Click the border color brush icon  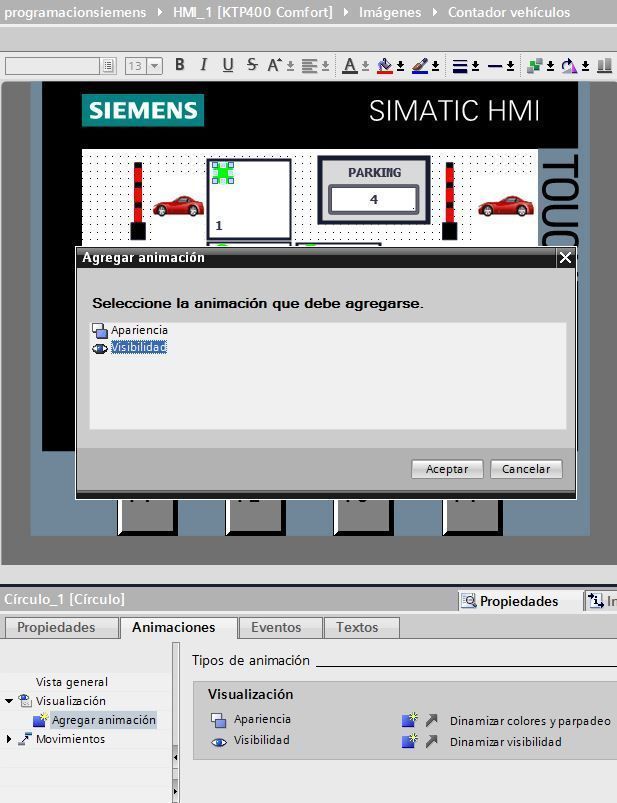click(x=419, y=66)
